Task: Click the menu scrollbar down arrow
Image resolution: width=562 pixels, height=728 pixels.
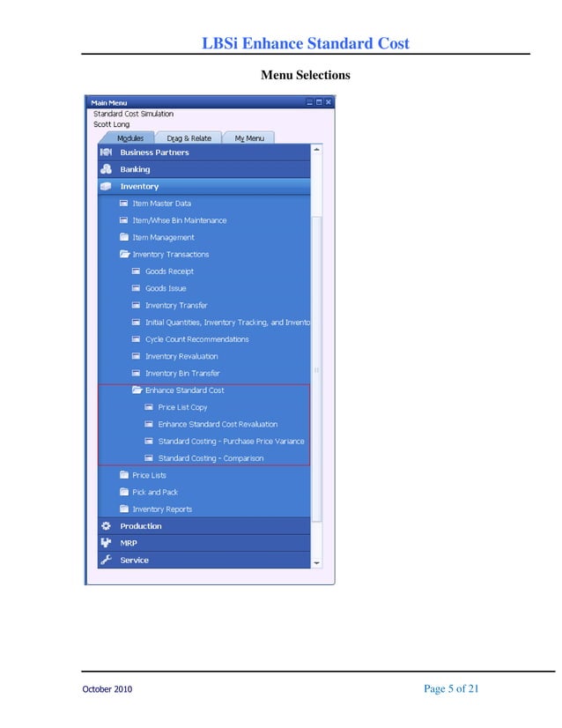Action: pos(316,562)
